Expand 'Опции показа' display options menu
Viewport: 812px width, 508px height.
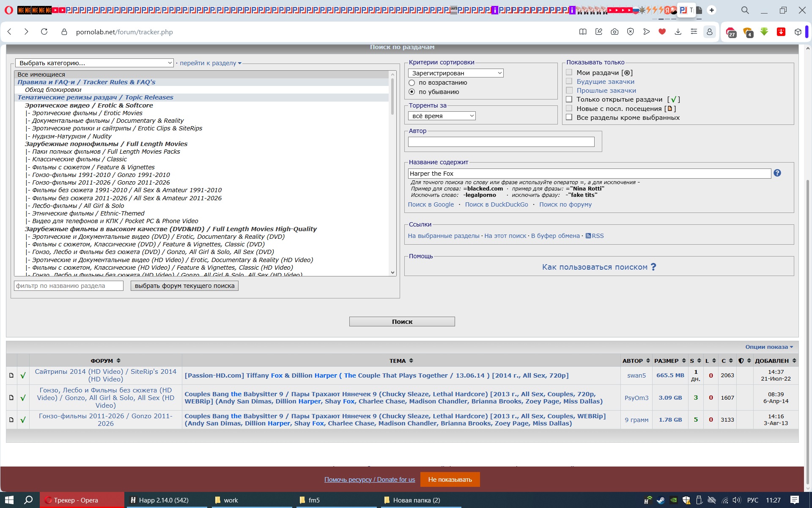coord(769,347)
